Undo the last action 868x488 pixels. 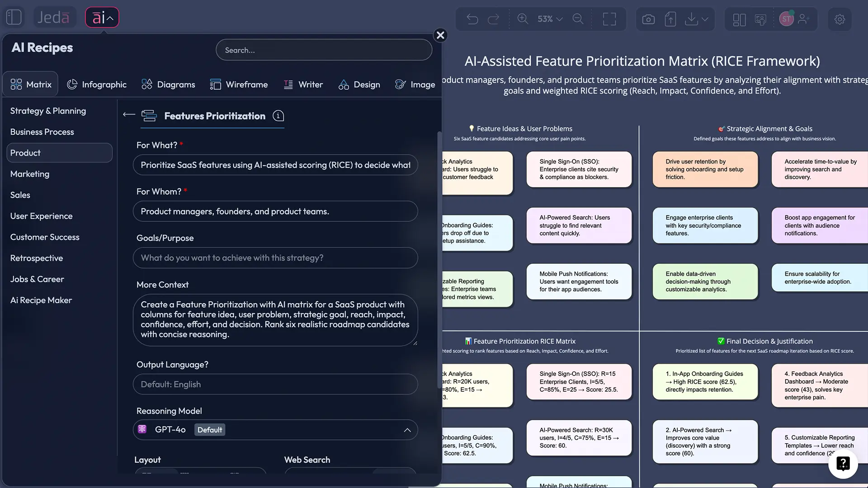(472, 19)
